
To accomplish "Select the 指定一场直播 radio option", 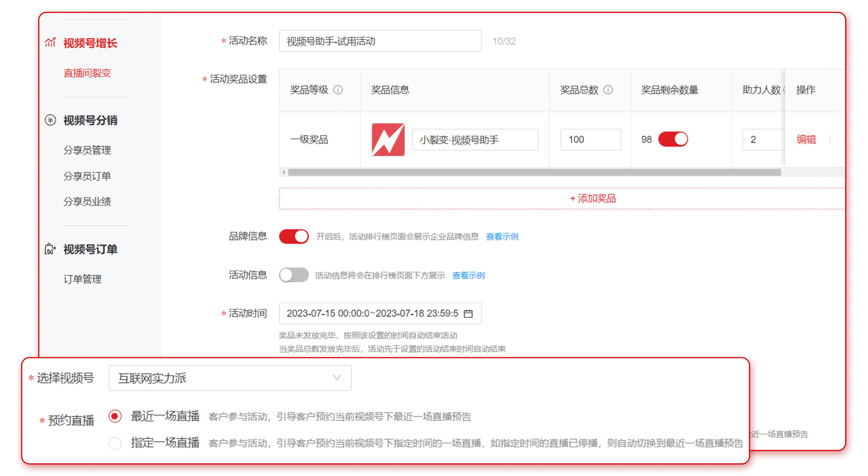I will tap(115, 443).
